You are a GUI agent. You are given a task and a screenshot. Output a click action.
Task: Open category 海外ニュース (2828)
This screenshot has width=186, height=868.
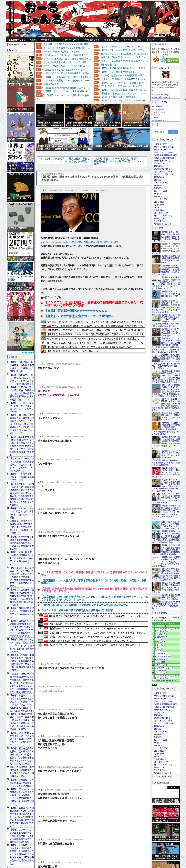point(163,172)
